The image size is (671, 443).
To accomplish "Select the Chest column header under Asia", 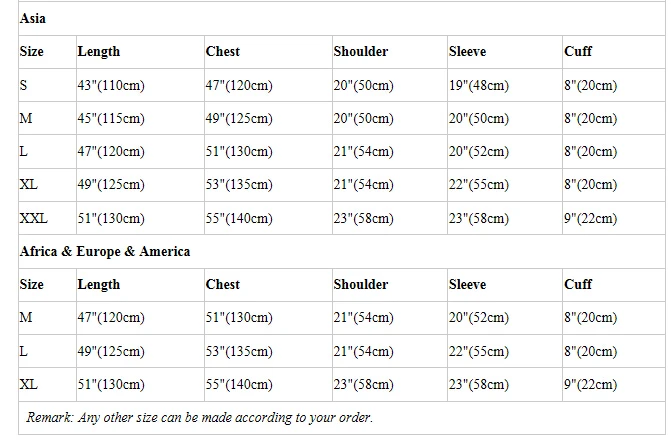I will pos(223,51).
